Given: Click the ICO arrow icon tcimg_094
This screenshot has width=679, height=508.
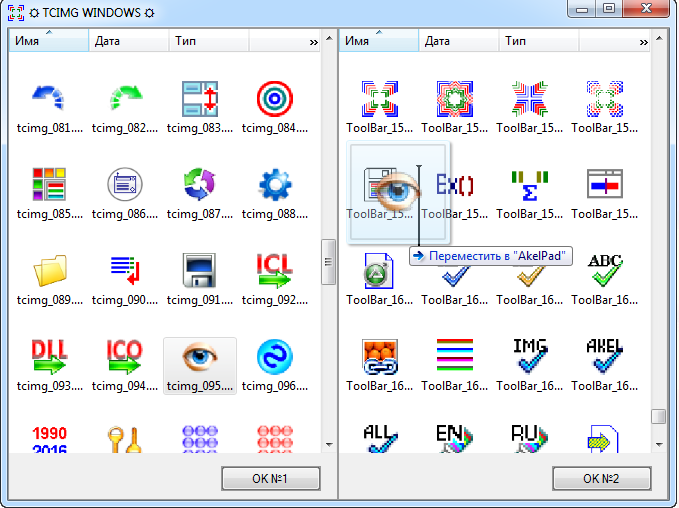Looking at the screenshot, I should pyautogui.click(x=125, y=356).
